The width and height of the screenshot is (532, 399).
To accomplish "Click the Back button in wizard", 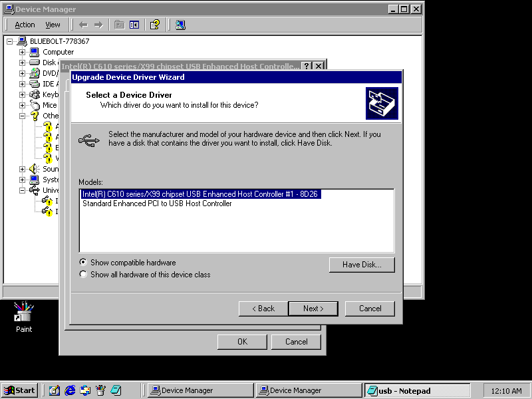I will pyautogui.click(x=263, y=309).
